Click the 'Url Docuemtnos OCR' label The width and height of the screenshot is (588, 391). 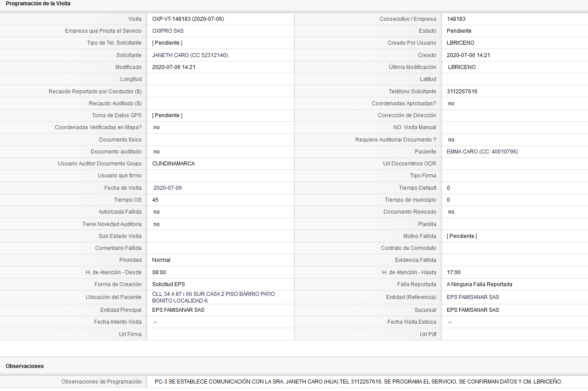coord(410,164)
